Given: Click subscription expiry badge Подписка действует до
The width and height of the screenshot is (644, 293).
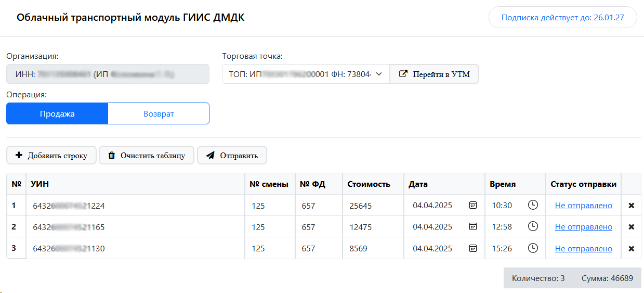Looking at the screenshot, I should (x=562, y=17).
